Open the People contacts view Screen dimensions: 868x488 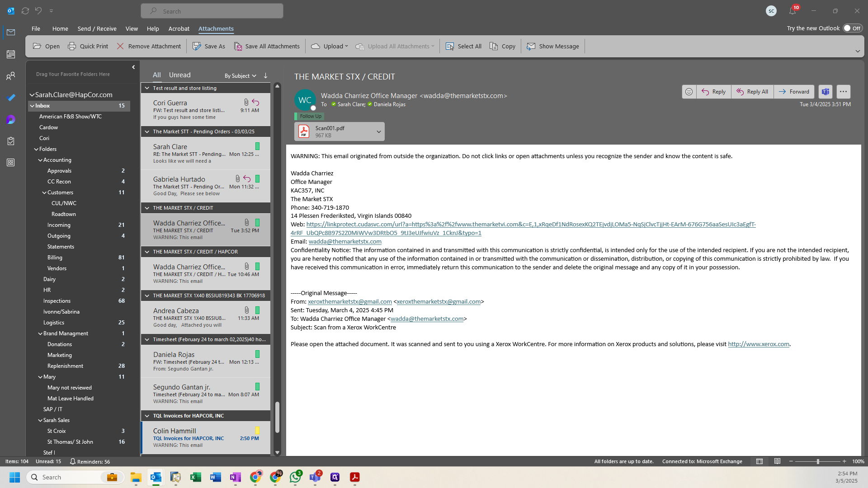pos(11,76)
